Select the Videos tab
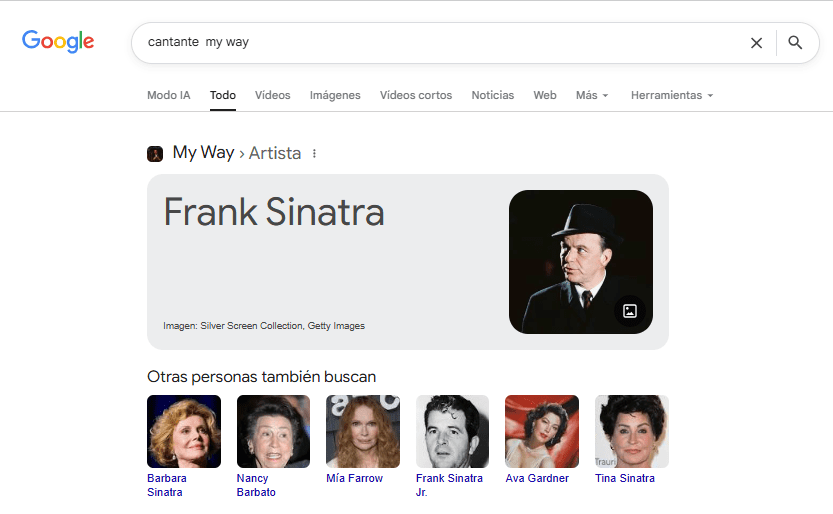The image size is (833, 514). [x=272, y=96]
